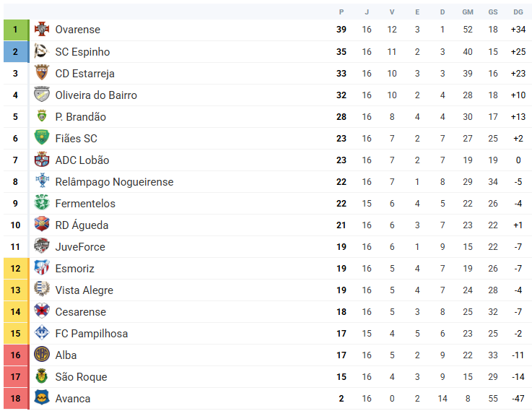Click the São Roque club crest
Screen dimensions: 532x411
point(42,376)
